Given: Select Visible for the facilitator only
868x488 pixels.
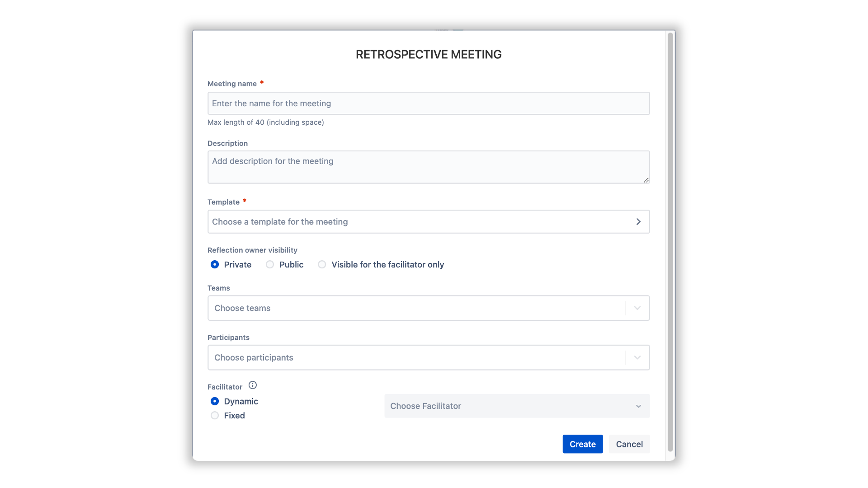Looking at the screenshot, I should [322, 265].
